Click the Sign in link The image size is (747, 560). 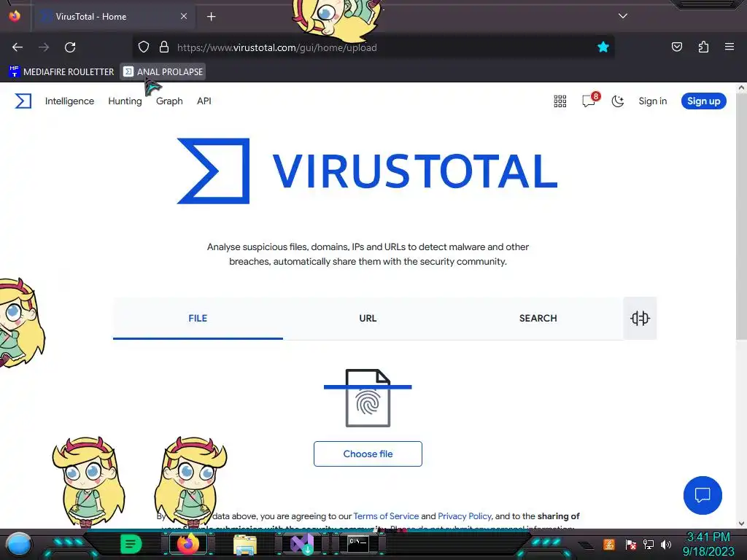click(x=653, y=101)
